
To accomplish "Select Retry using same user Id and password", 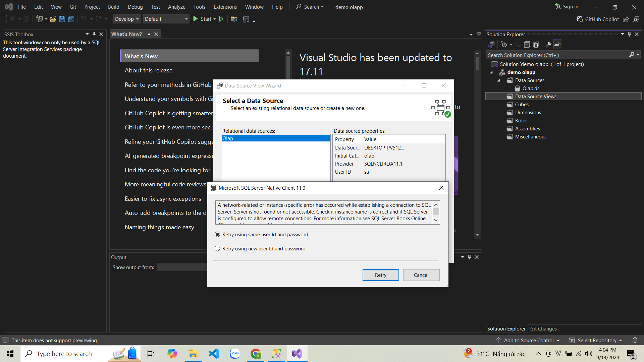I will (217, 235).
